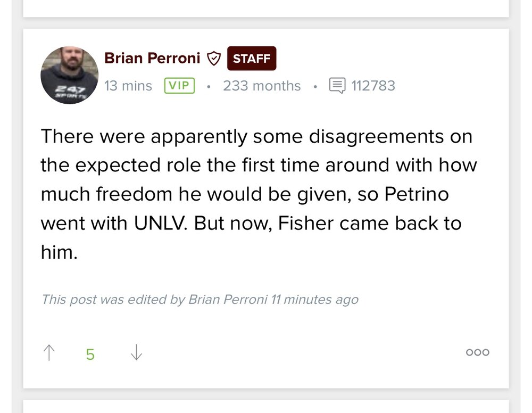This screenshot has width=532, height=413.
Task: Click the 'This post was edited' note
Action: click(x=113, y=300)
